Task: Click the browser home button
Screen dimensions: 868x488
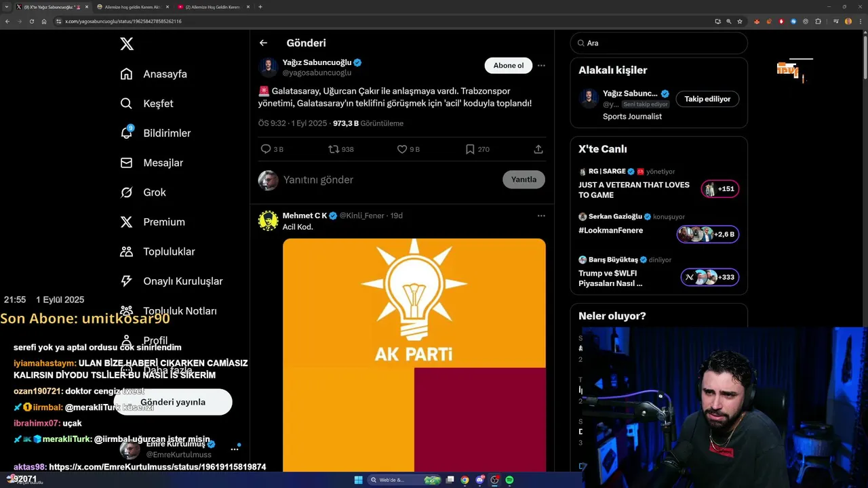Action: tap(44, 21)
